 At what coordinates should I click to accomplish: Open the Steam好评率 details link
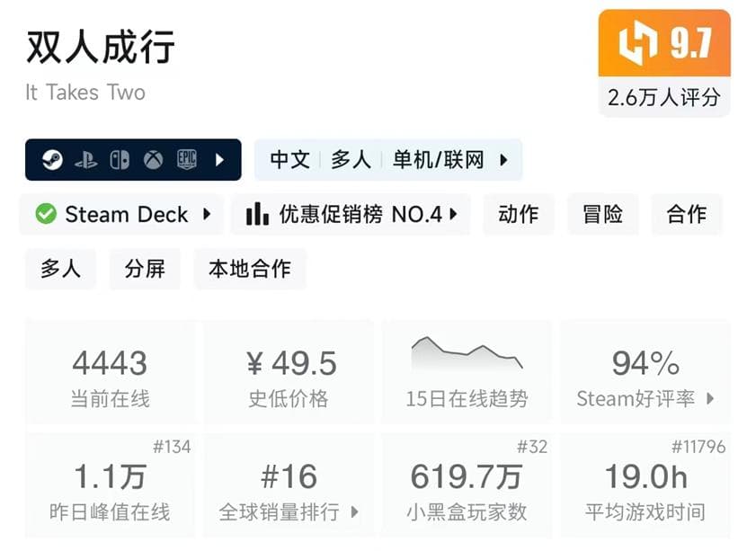point(645,399)
